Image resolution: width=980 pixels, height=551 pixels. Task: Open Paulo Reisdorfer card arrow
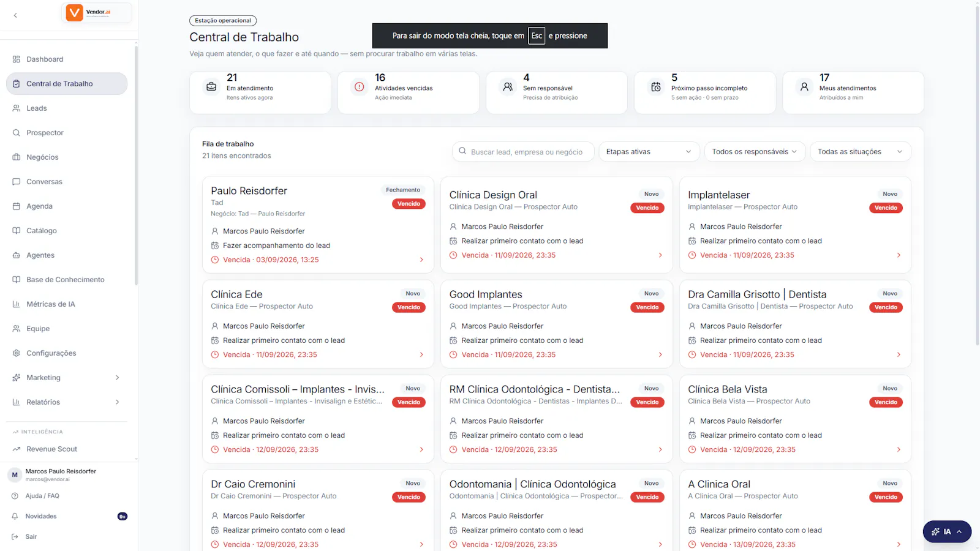coord(421,260)
